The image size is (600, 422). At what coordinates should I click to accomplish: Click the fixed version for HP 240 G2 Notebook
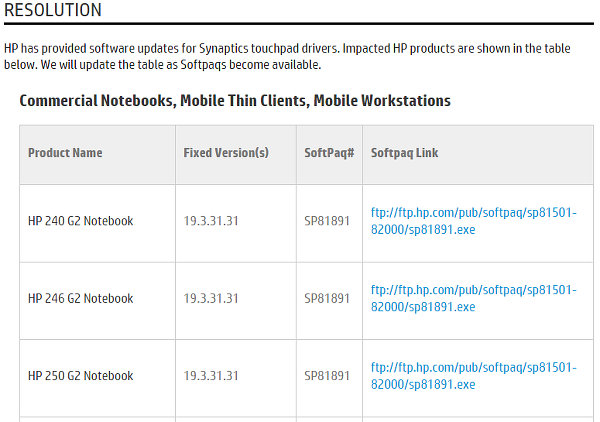coord(211,221)
